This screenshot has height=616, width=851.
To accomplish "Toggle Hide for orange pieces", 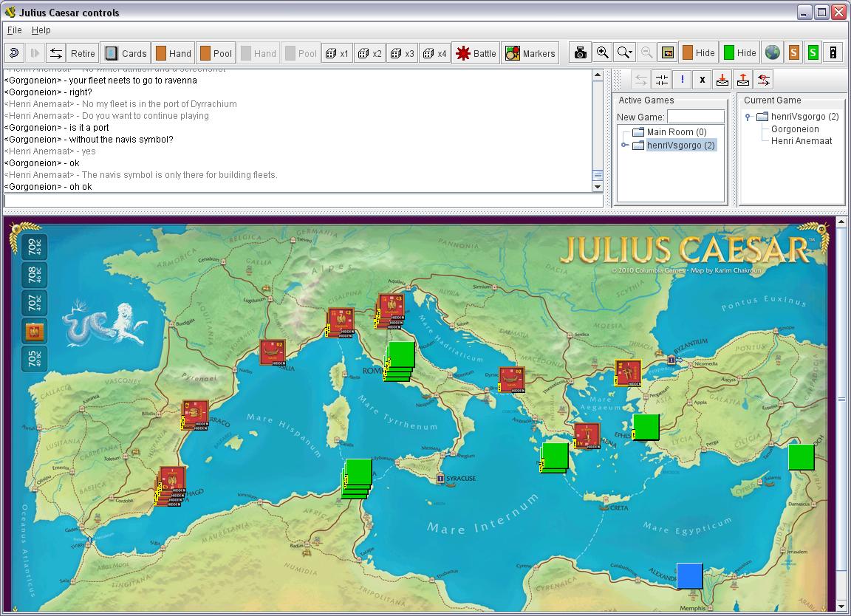I will [x=699, y=52].
